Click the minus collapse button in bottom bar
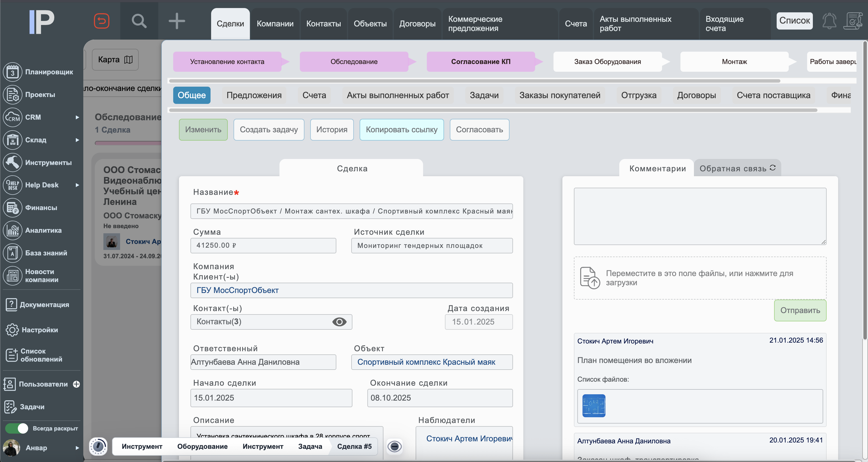This screenshot has height=462, width=868. [x=394, y=447]
